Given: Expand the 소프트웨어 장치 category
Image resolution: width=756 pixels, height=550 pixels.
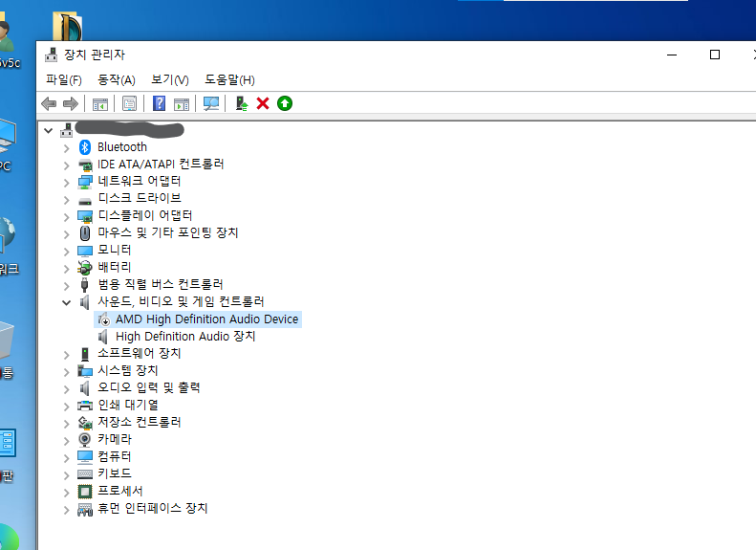Looking at the screenshot, I should (67, 355).
